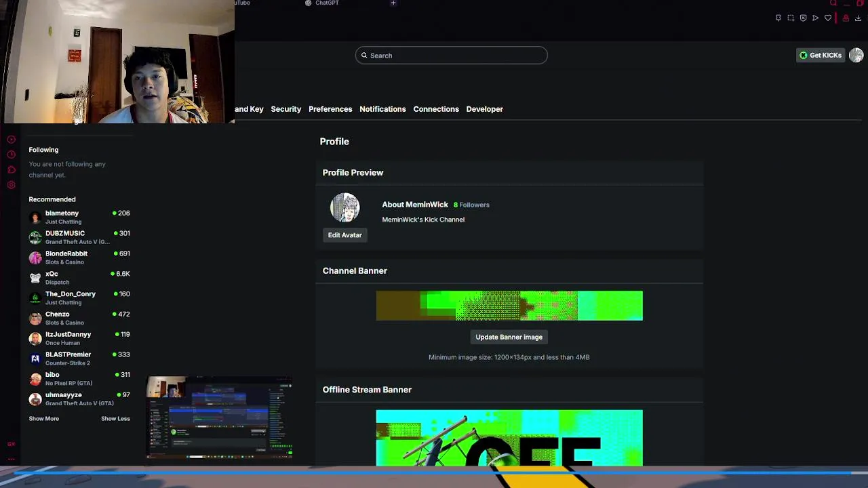Open the 8 Followers link
This screenshot has width=868, height=488.
[471, 205]
